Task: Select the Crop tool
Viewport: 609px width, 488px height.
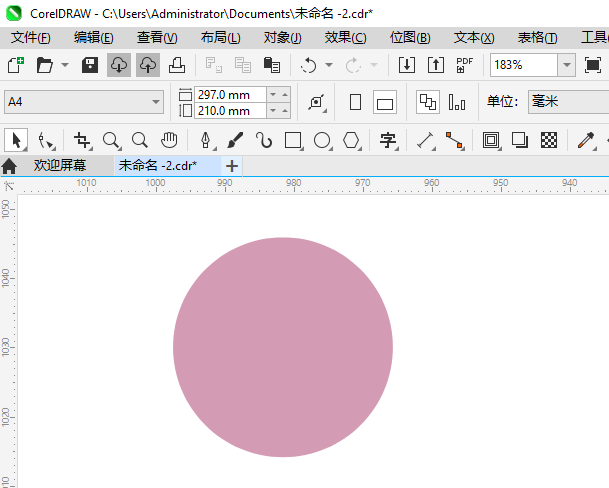Action: click(83, 140)
